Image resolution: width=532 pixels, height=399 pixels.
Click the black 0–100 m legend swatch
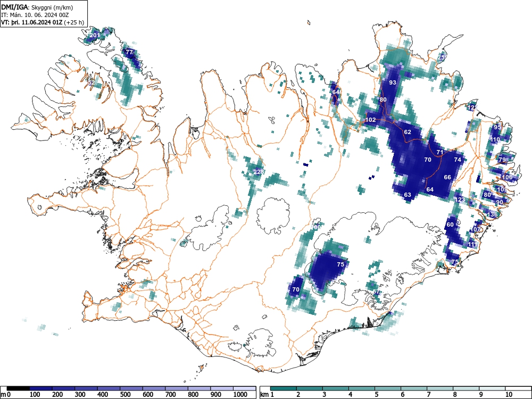[x=18, y=388]
